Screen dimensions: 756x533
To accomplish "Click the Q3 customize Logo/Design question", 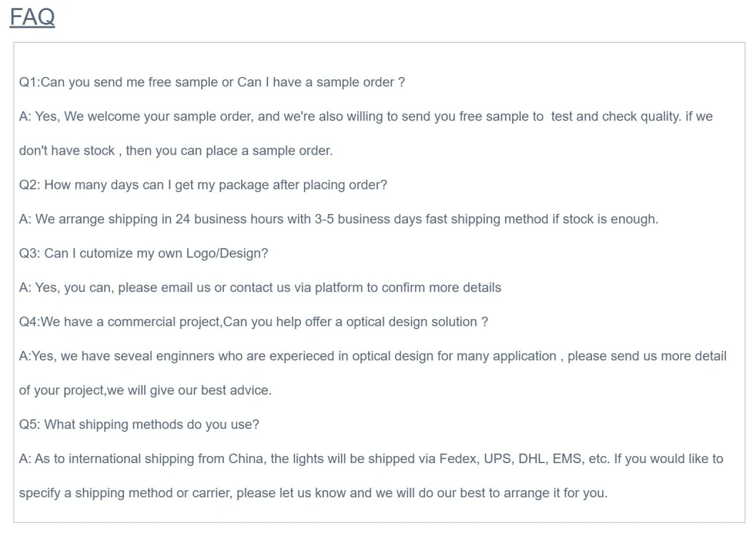I will click(143, 253).
